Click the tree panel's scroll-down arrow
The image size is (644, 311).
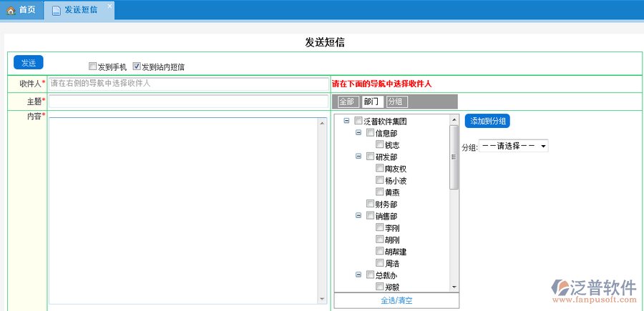point(454,286)
